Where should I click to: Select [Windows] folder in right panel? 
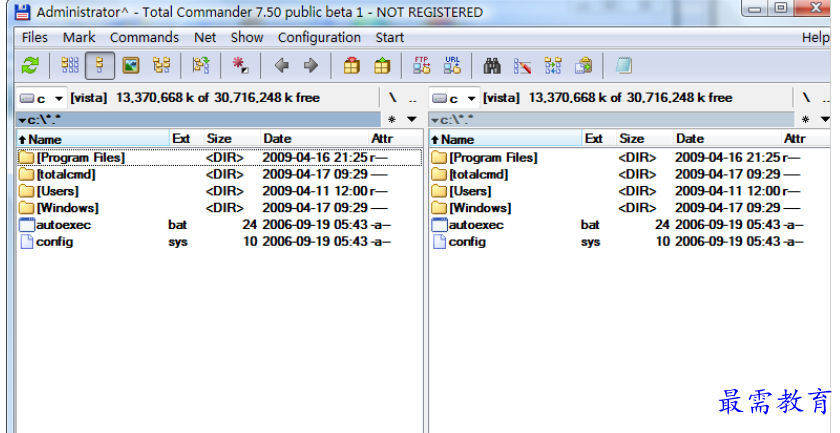tap(629, 208)
